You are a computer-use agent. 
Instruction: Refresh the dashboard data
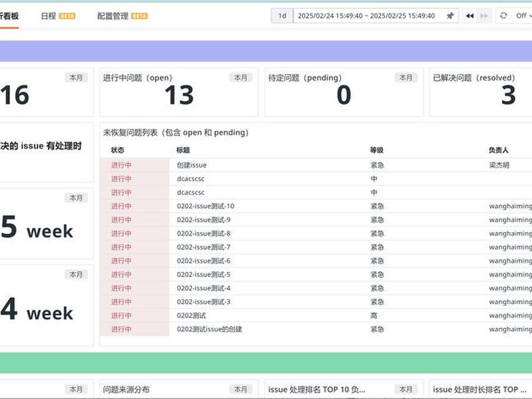click(x=503, y=15)
